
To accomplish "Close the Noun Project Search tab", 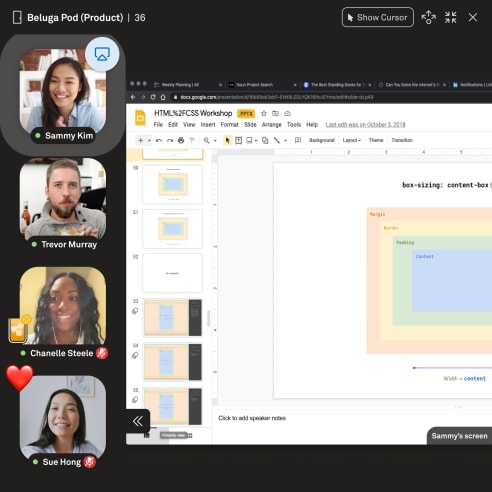I will [x=295, y=85].
